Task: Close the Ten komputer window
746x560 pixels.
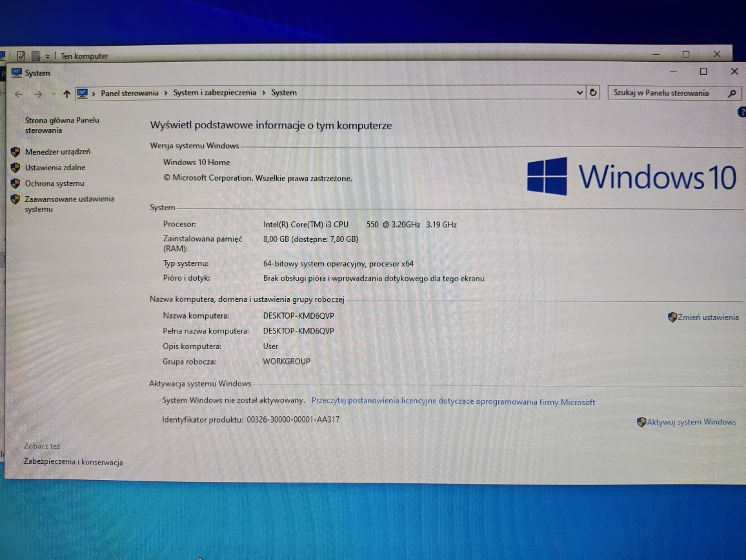Action: 717,54
